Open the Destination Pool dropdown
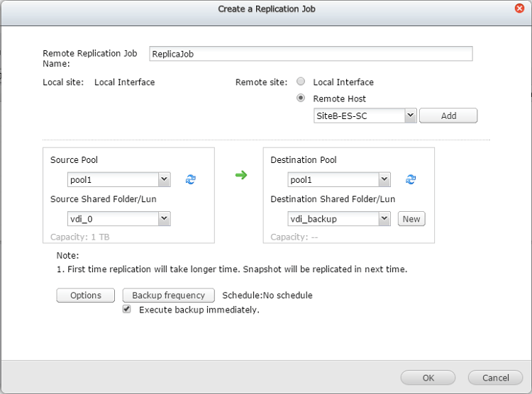This screenshot has width=532, height=394. click(384, 180)
